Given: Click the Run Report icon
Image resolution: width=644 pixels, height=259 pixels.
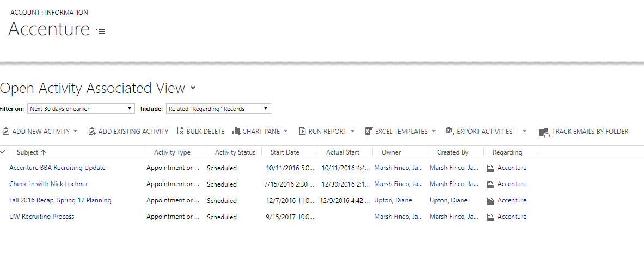Looking at the screenshot, I should click(302, 132).
